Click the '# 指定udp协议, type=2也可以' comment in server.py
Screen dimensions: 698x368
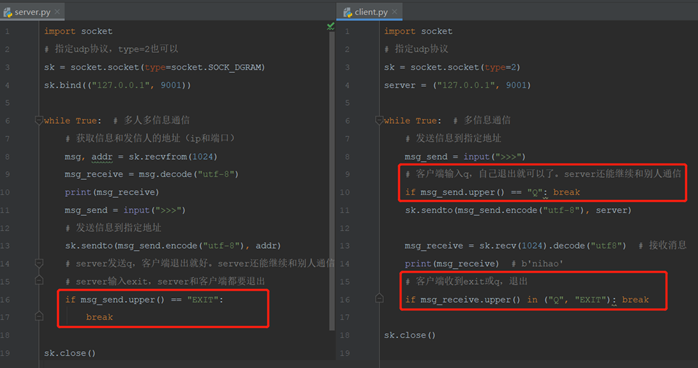point(111,49)
